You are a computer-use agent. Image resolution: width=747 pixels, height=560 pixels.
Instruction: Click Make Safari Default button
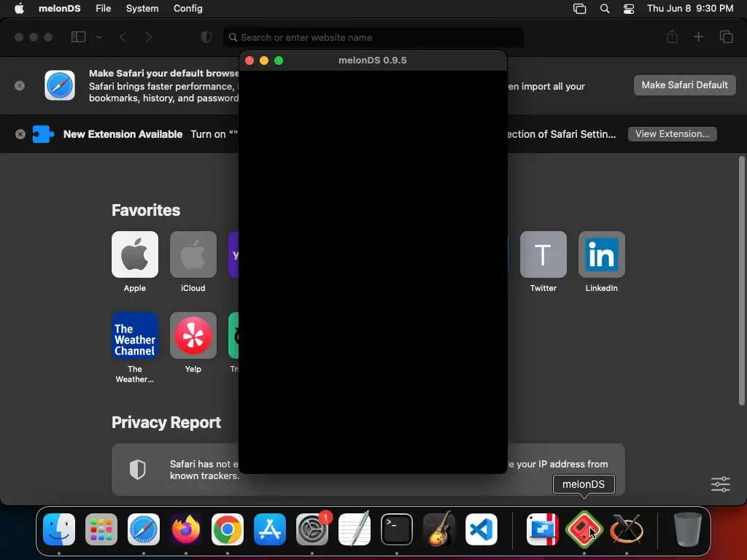(684, 85)
